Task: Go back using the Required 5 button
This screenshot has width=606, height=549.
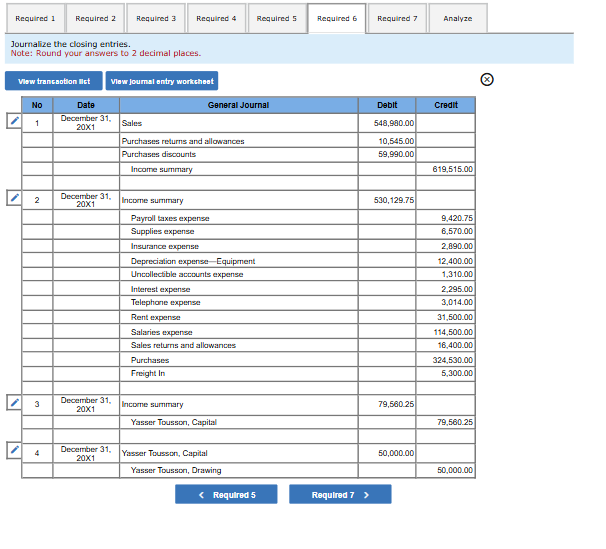Action: pos(226,495)
